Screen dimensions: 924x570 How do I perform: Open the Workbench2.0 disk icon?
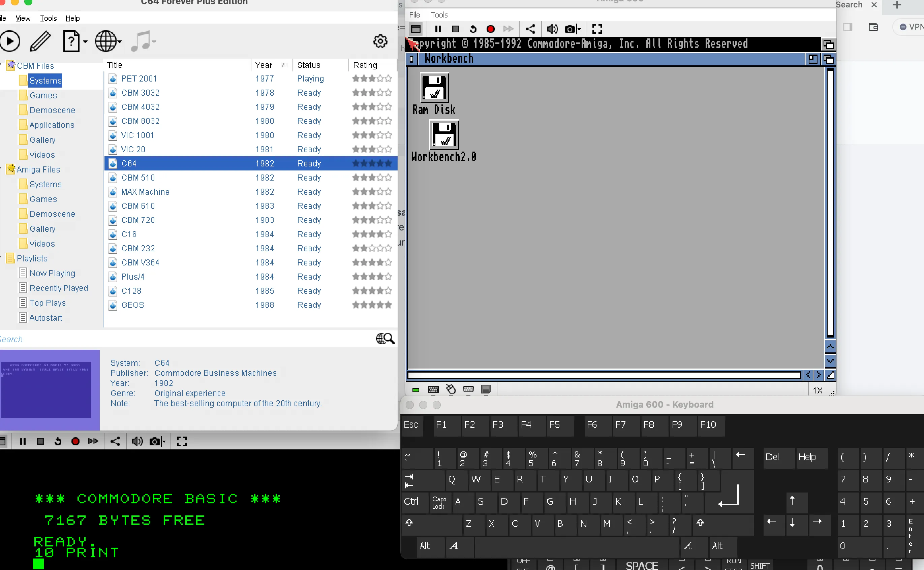coord(444,135)
